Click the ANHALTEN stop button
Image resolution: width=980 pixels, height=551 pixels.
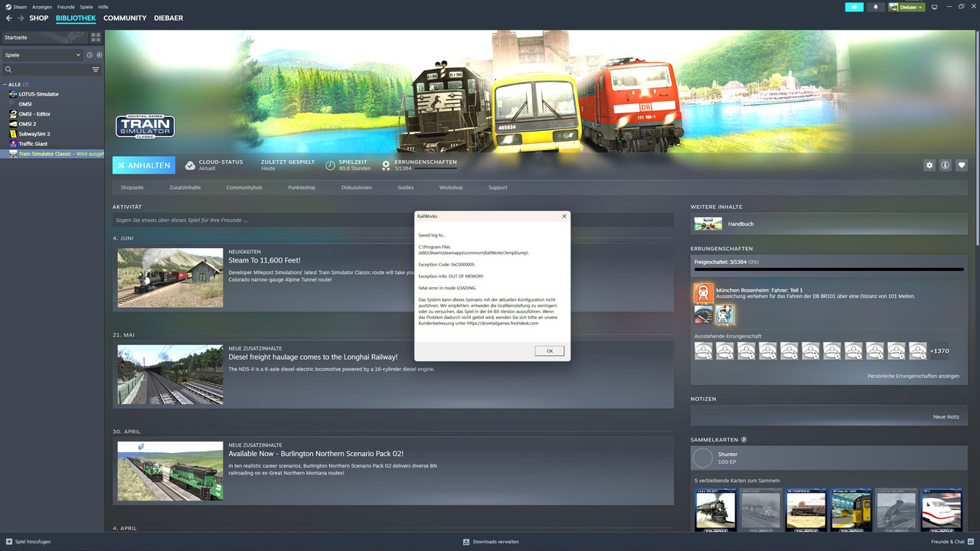[x=144, y=165]
